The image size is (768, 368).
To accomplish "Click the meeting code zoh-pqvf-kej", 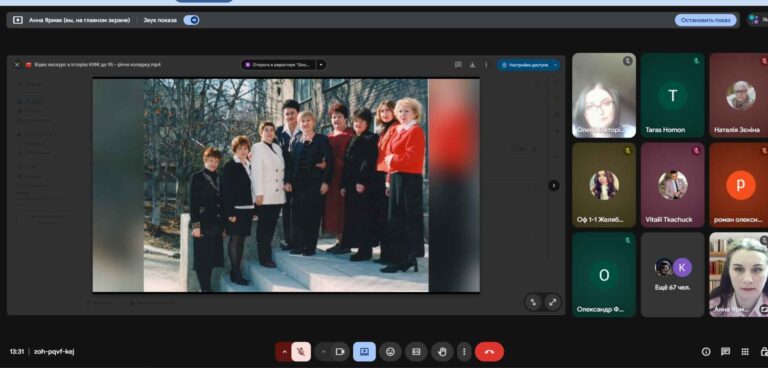I will click(x=54, y=351).
